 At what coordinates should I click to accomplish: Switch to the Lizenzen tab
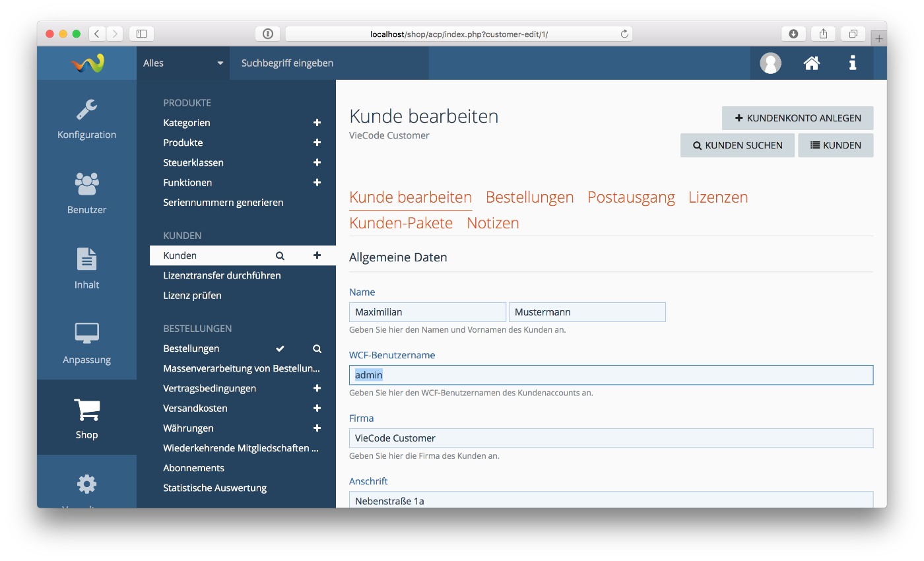(x=718, y=197)
